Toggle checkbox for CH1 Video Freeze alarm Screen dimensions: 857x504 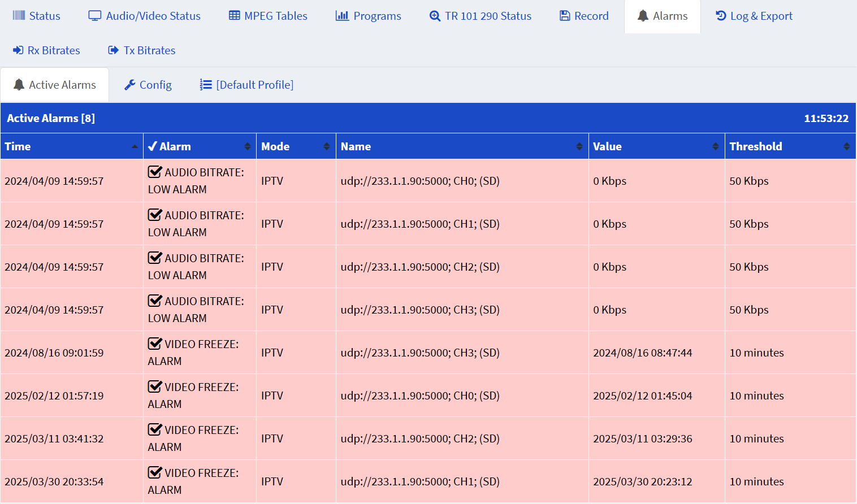click(155, 472)
